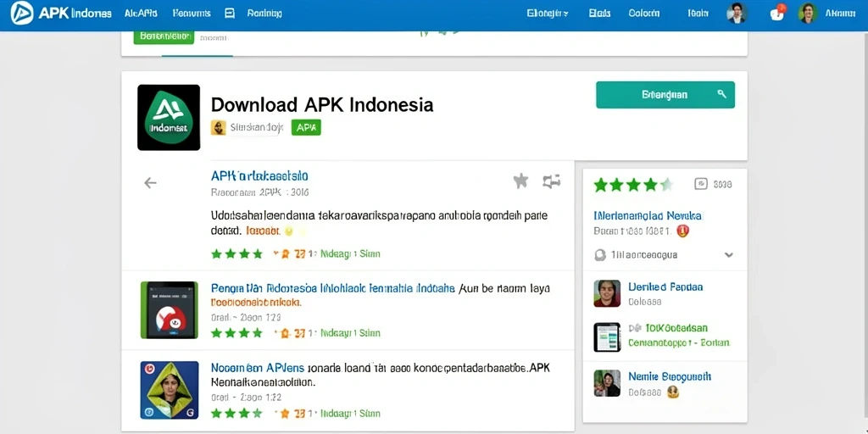Open the green Cenanatoppet sidebar link
Image resolution: width=868 pixels, height=434 pixels.
(x=679, y=343)
